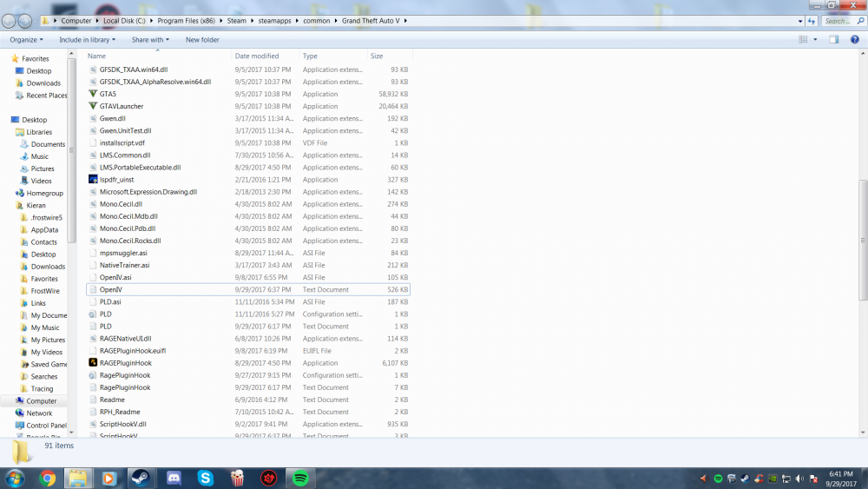Click the Help question mark icon
The width and height of the screenshot is (868, 489).
click(855, 39)
